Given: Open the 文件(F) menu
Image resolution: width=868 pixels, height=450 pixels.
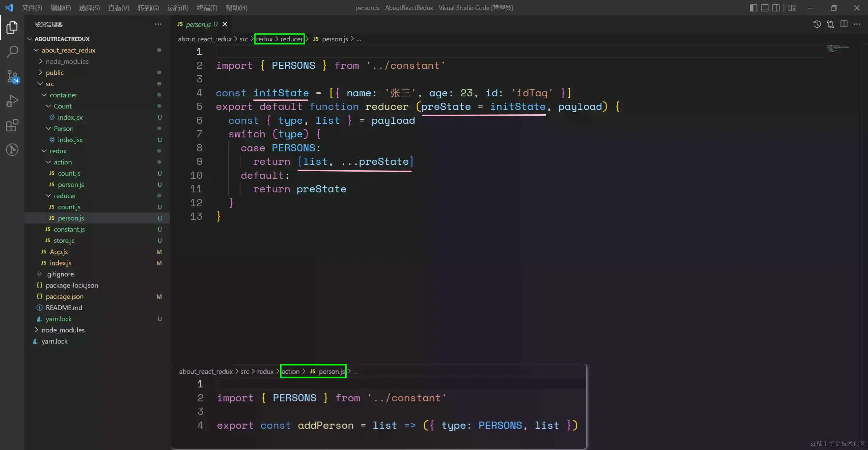Looking at the screenshot, I should pyautogui.click(x=32, y=7).
